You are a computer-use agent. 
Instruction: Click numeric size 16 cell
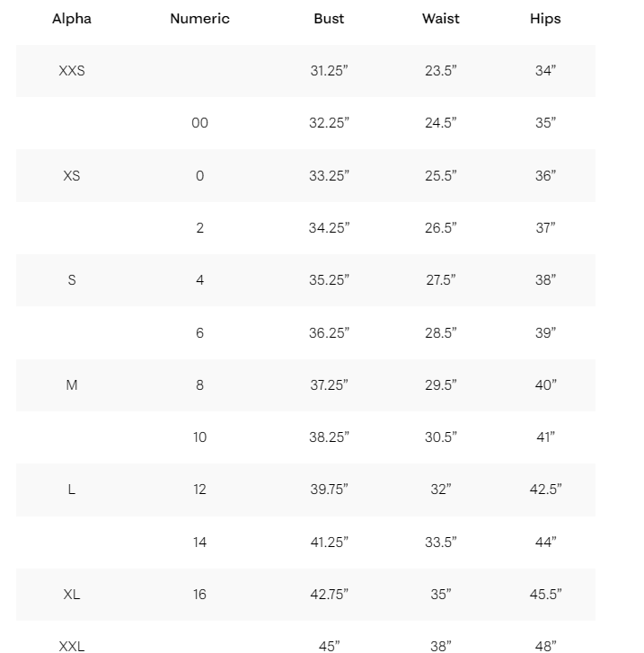(199, 595)
